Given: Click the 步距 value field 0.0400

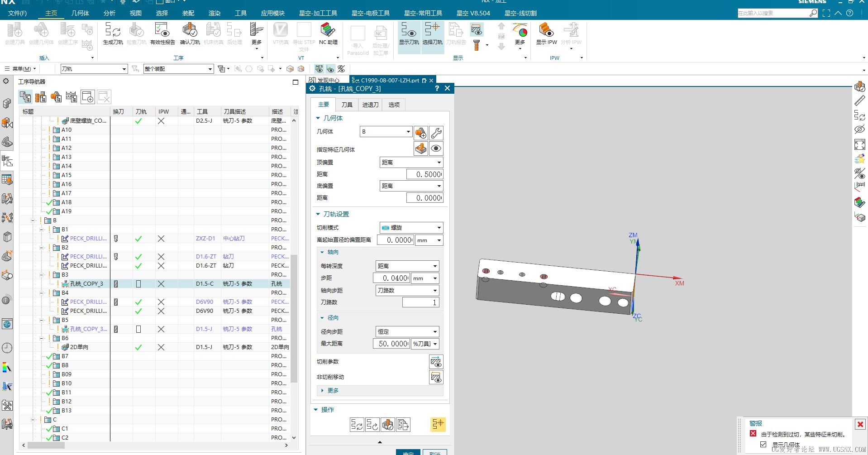Looking at the screenshot, I should [x=391, y=278].
